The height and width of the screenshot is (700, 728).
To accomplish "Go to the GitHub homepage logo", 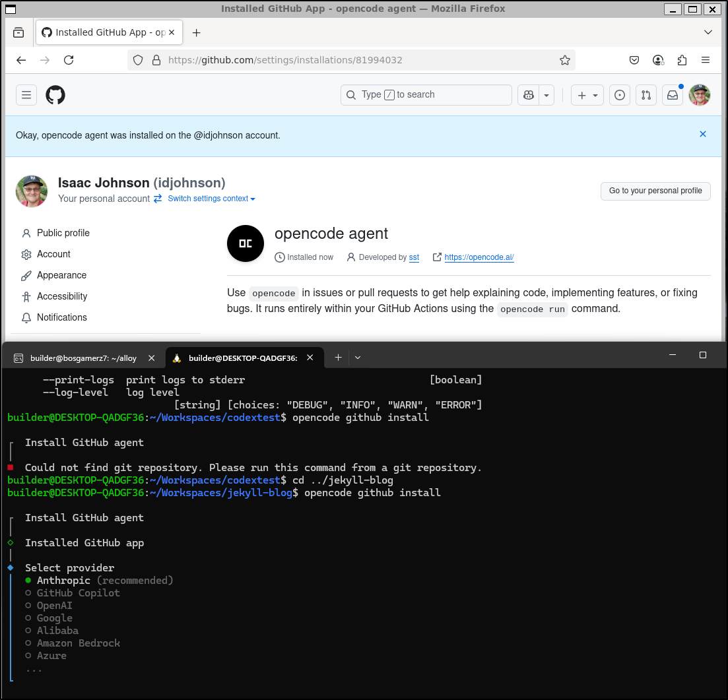I will point(55,95).
